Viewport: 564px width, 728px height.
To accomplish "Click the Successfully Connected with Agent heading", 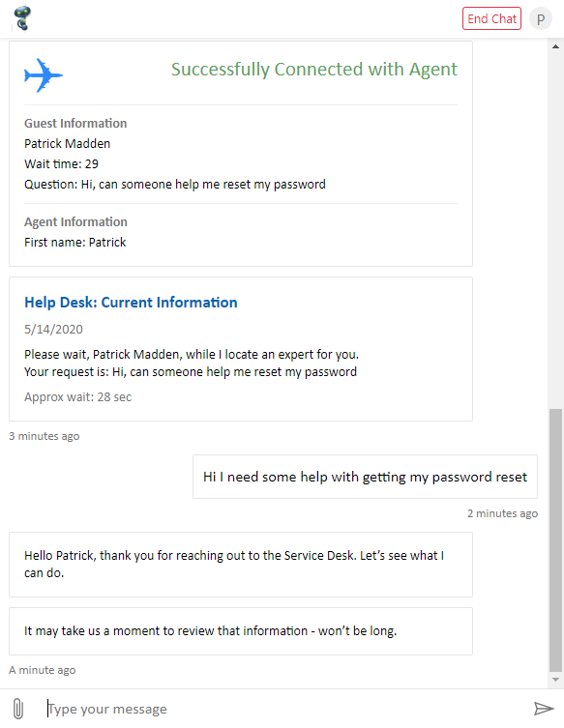I will pos(314,70).
